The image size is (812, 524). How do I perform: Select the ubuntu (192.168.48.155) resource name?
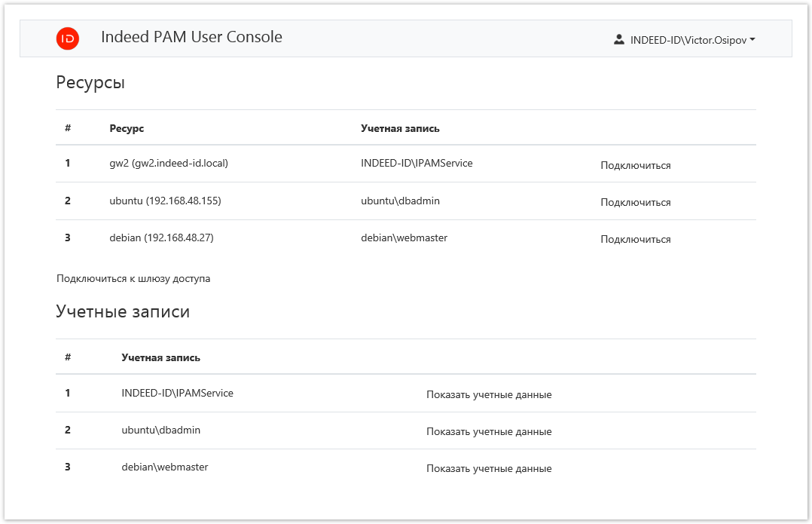[165, 201]
